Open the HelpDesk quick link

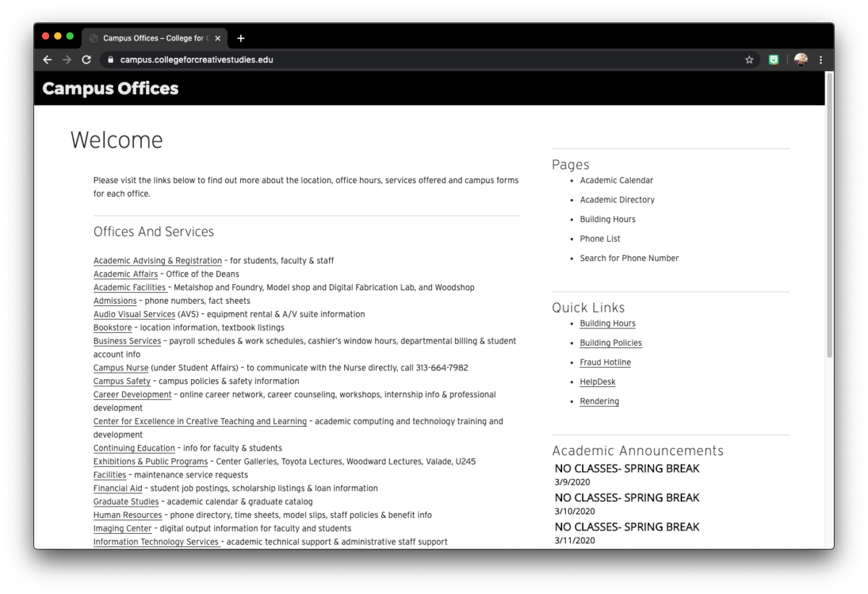597,381
